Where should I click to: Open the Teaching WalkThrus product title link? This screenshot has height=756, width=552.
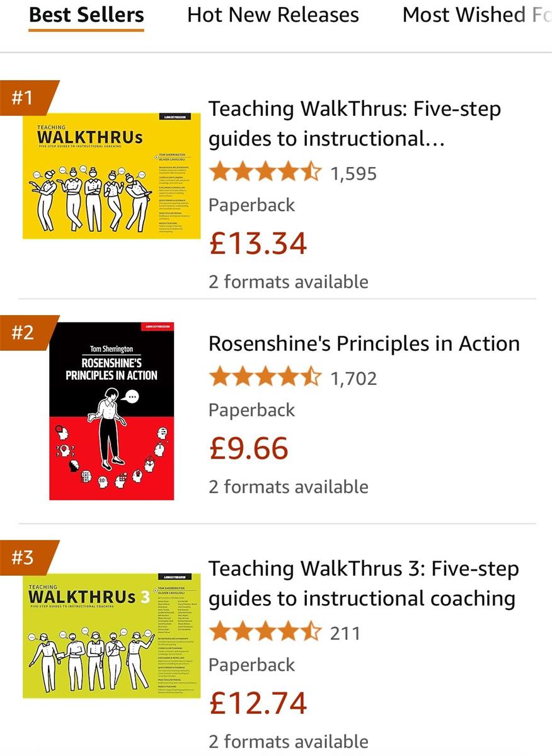355,123
